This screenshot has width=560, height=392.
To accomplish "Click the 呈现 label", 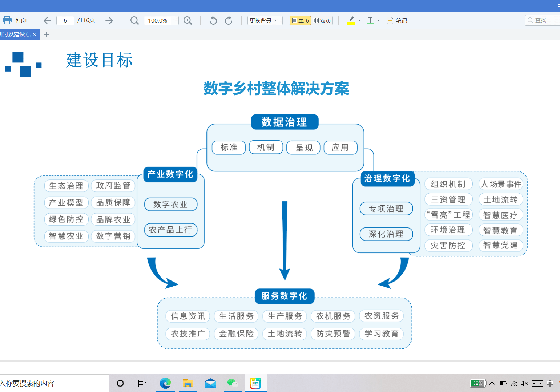I will point(303,147).
